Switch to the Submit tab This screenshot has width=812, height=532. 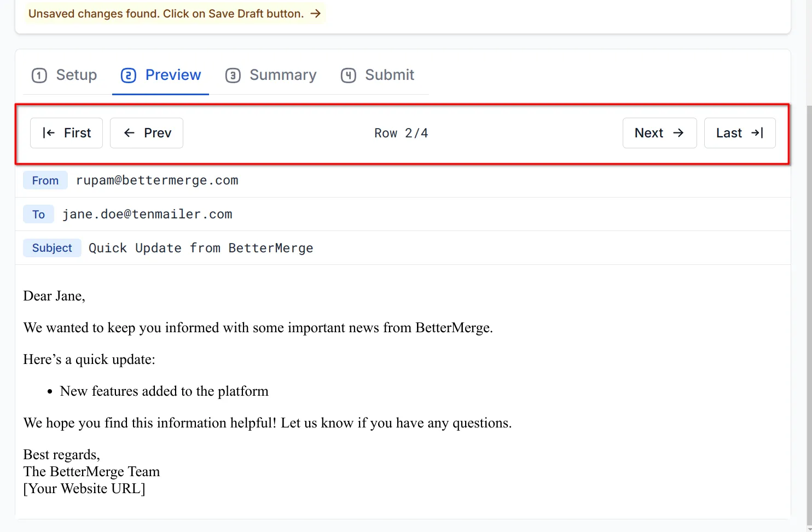(x=389, y=75)
